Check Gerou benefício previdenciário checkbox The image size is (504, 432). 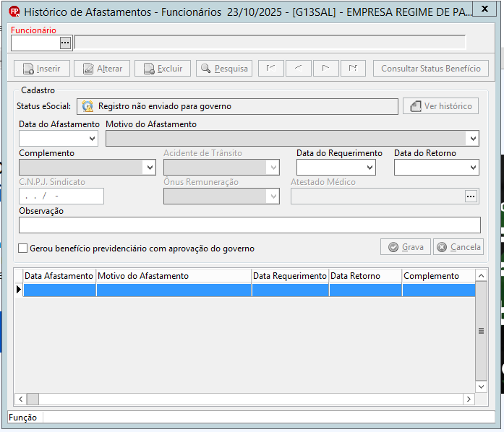[23, 249]
